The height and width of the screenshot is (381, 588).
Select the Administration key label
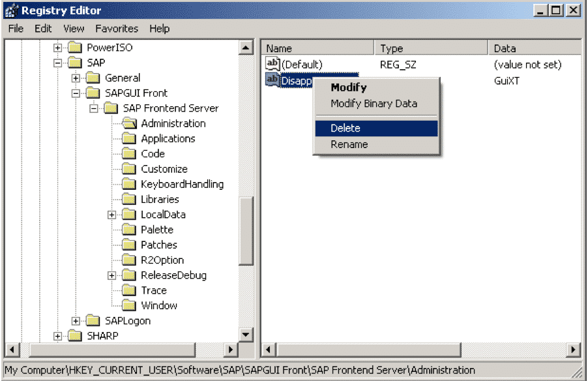click(x=173, y=123)
